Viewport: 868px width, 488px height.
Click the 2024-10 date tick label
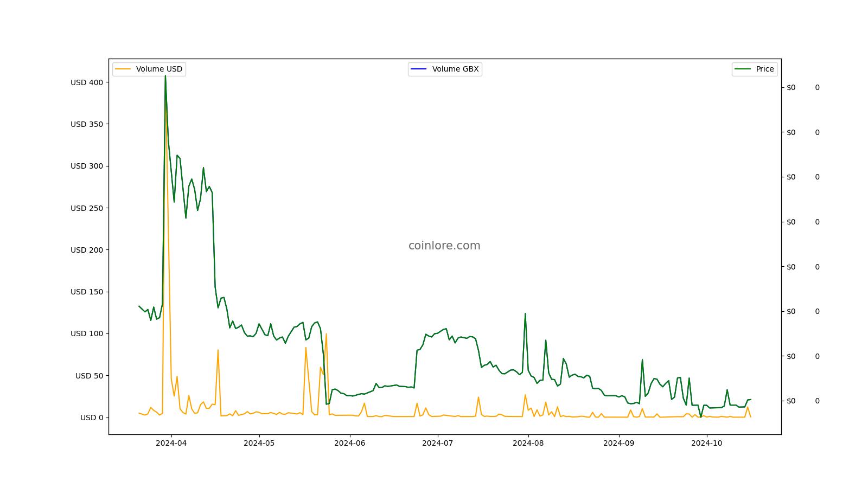coord(707,443)
